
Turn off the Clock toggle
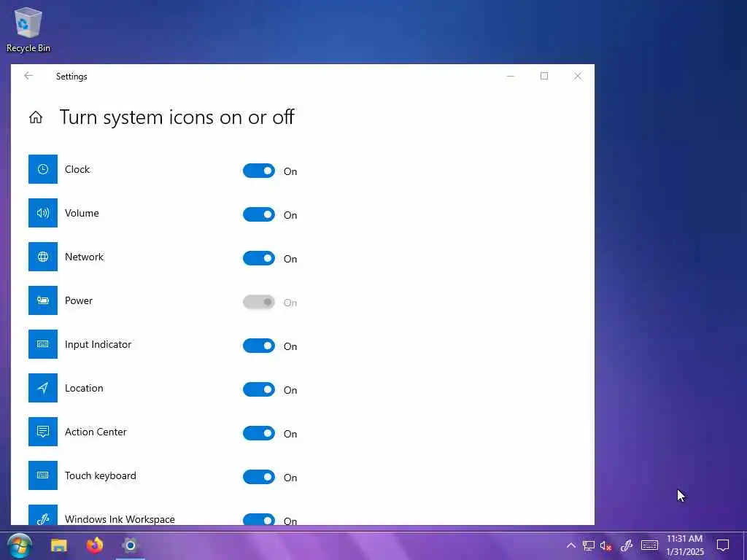coord(259,171)
